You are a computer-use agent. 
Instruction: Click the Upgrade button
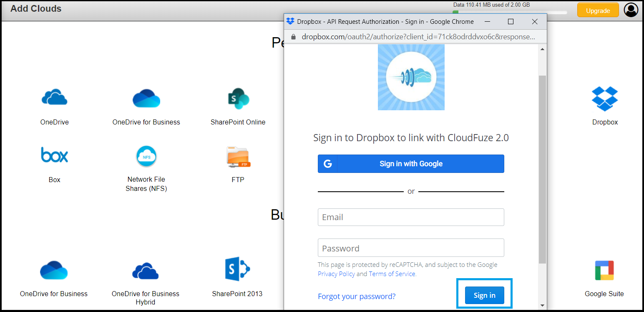(x=598, y=10)
